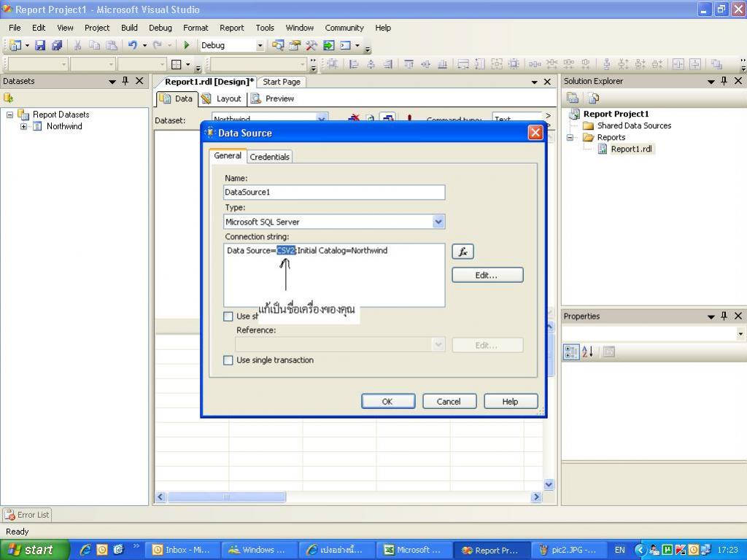Image resolution: width=747 pixels, height=560 pixels.
Task: Open the Properties panel object dropdown
Action: pos(740,334)
